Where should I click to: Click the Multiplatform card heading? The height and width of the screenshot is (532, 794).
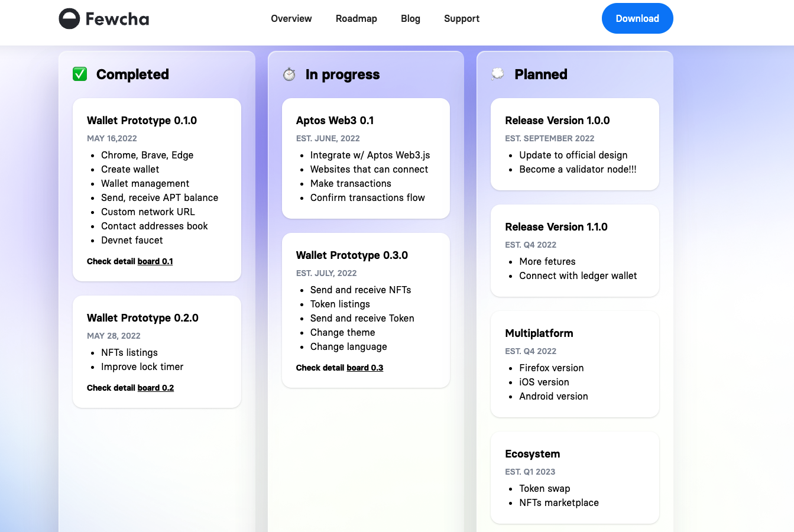(539, 333)
